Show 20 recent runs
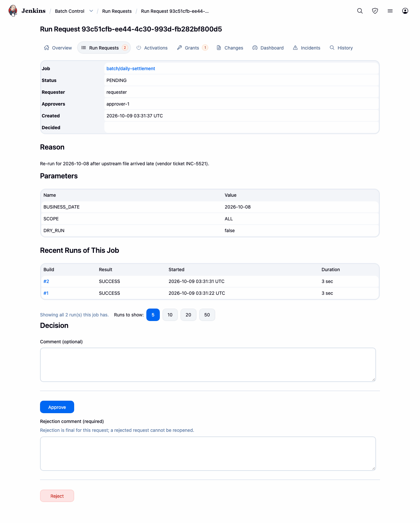This screenshot has width=420, height=523. [188, 315]
